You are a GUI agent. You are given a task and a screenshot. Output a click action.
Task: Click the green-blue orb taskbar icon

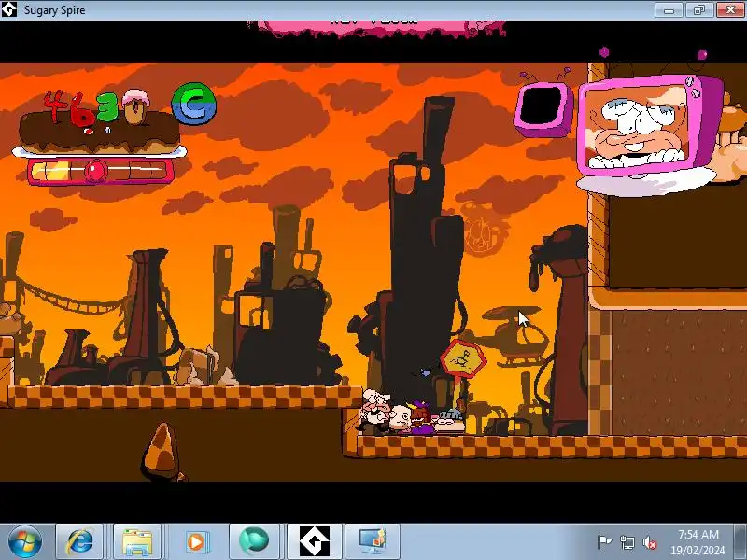[252, 542]
